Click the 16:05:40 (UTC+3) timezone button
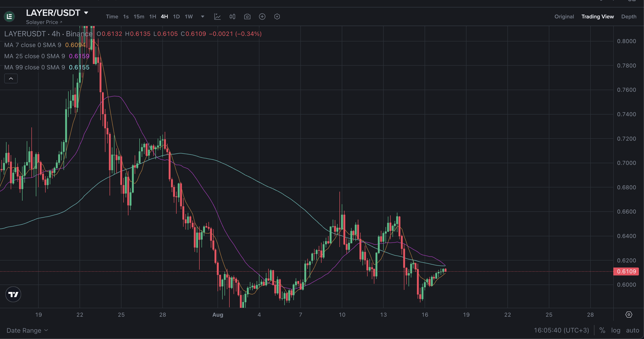This screenshot has width=644, height=339. click(561, 330)
